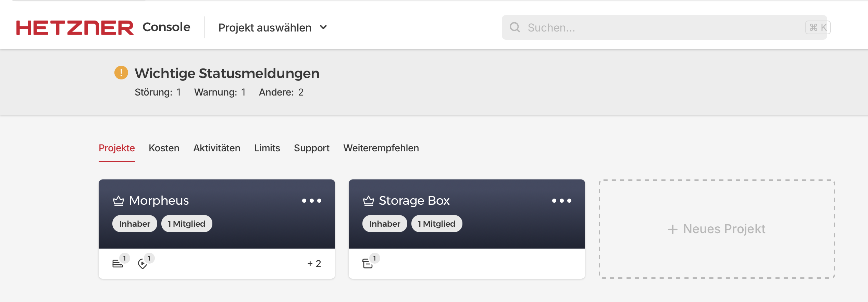868x302 pixels.
Task: Click the search magnifier icon
Action: [x=514, y=27]
